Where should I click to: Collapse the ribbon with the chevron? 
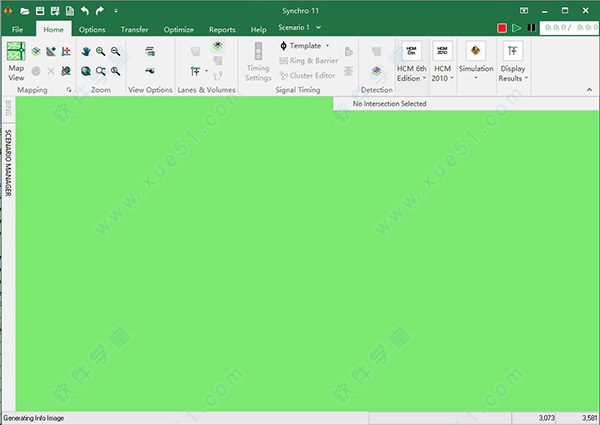point(589,90)
